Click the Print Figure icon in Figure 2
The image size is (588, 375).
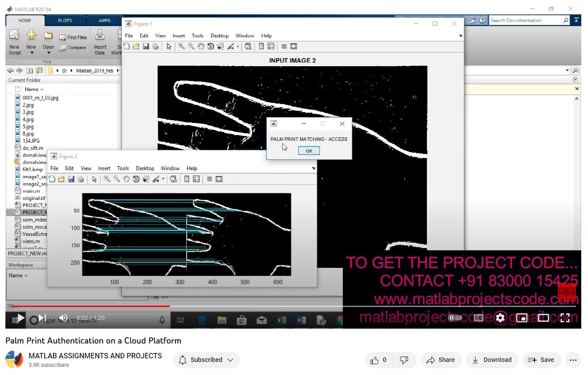click(x=81, y=179)
